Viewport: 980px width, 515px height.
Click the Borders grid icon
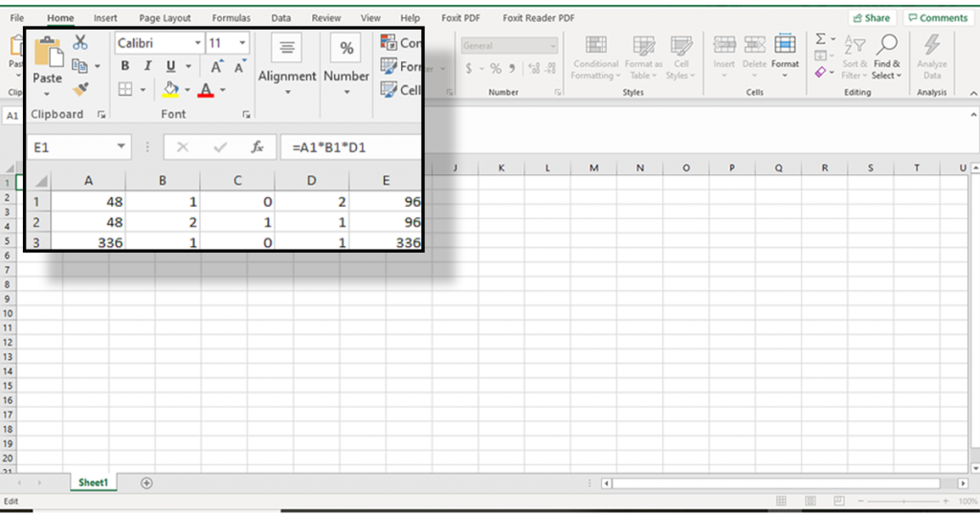(x=125, y=89)
